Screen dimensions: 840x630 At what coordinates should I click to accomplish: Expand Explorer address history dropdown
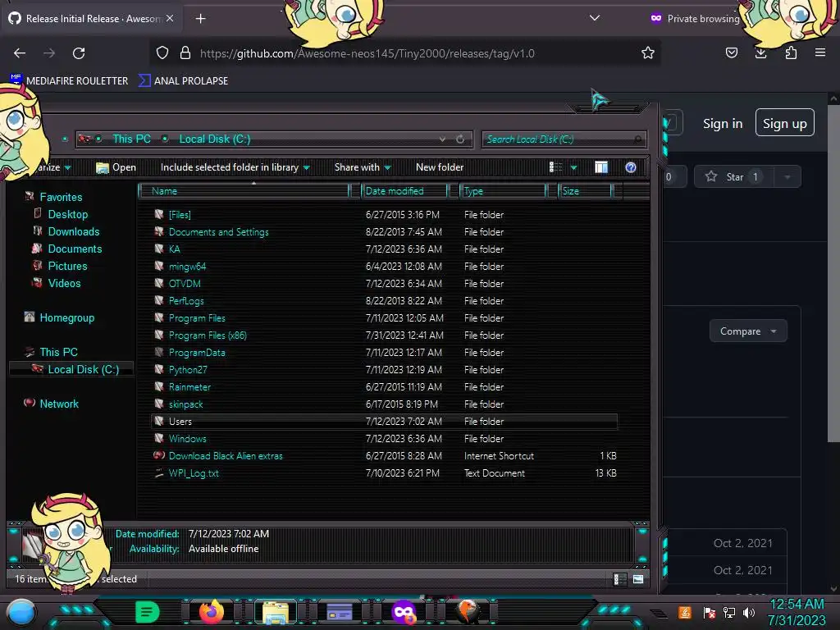442,139
